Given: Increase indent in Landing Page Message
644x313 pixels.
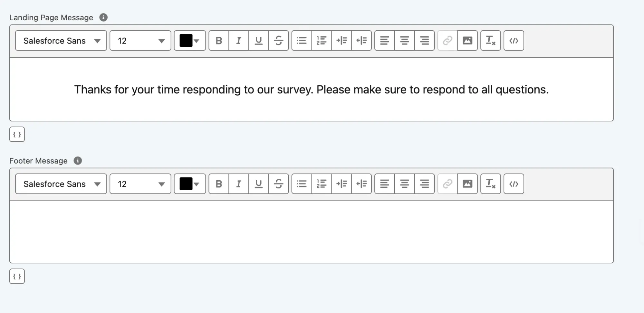Looking at the screenshot, I should [x=341, y=41].
